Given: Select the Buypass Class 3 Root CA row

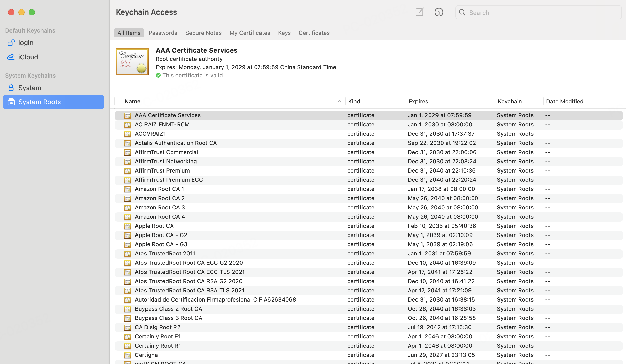Looking at the screenshot, I should [369, 318].
